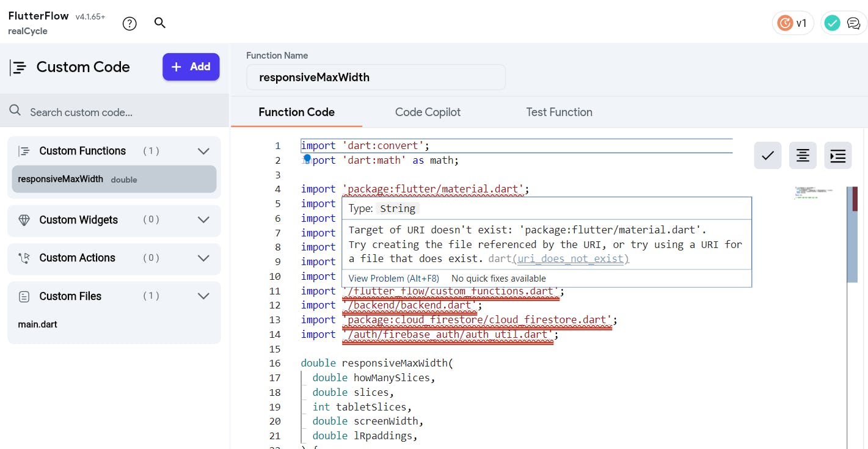The height and width of the screenshot is (449, 868).
Task: Click the Custom Widgets label
Action: click(x=78, y=220)
